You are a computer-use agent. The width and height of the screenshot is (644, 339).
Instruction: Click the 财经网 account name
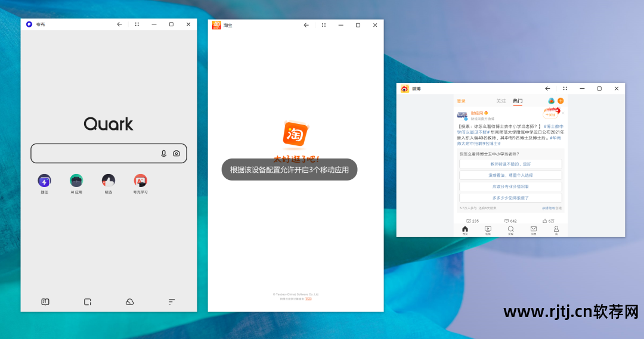(x=477, y=113)
